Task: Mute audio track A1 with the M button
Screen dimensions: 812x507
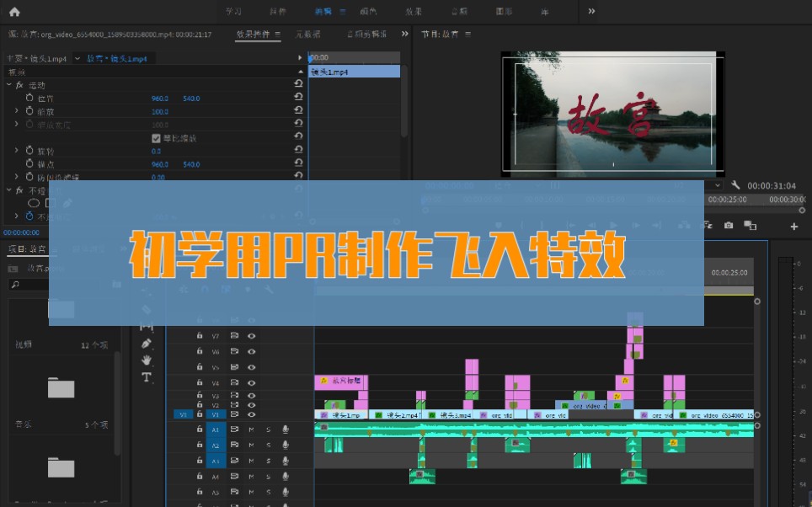Action: coord(251,430)
